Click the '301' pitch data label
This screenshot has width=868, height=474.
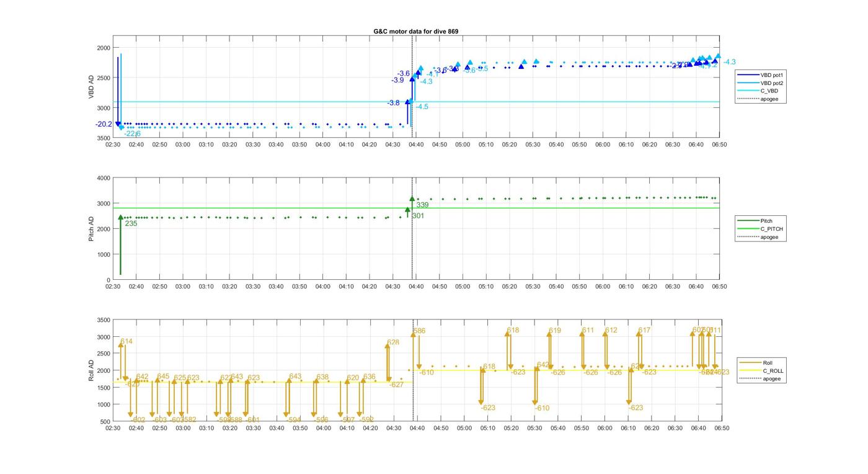pos(418,216)
